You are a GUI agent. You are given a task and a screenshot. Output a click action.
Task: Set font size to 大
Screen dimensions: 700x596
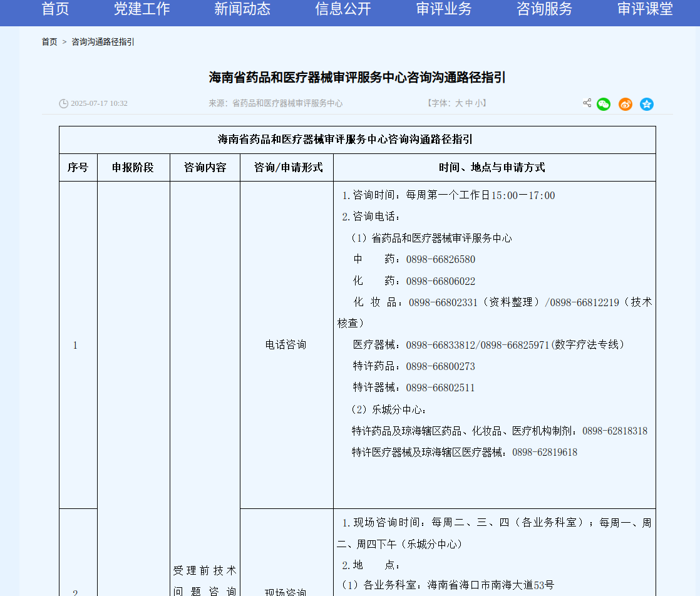459,103
